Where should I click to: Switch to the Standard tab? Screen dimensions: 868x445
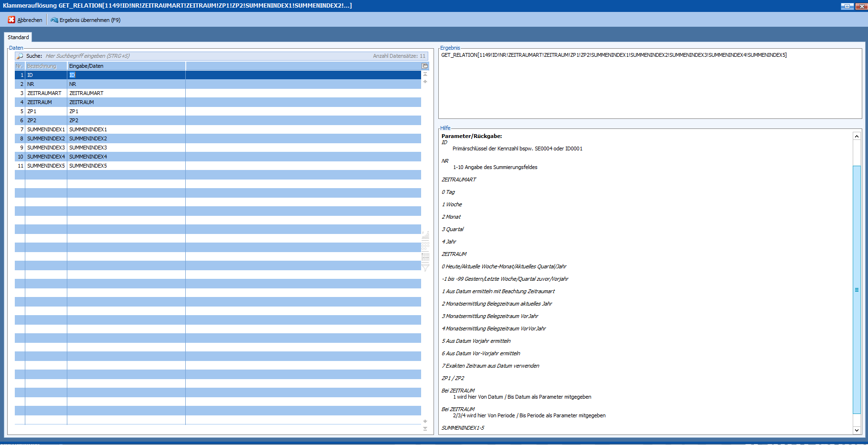(18, 37)
